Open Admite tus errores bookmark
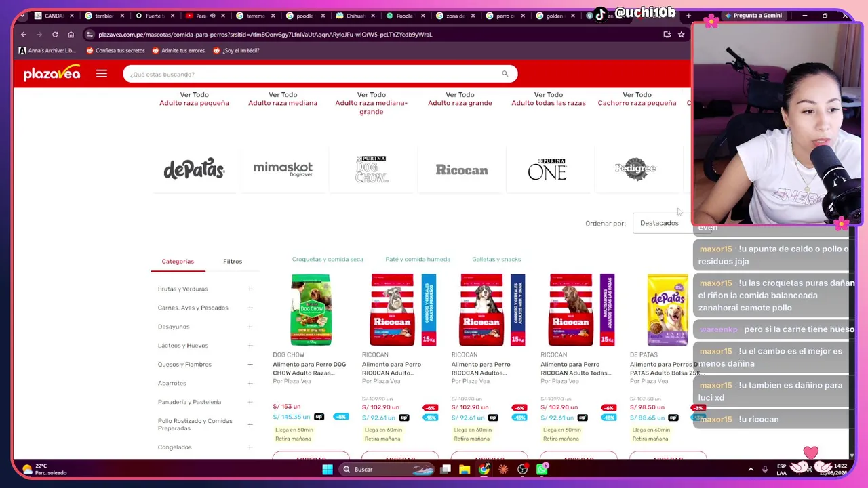Image resolution: width=868 pixels, height=488 pixels. pyautogui.click(x=178, y=50)
